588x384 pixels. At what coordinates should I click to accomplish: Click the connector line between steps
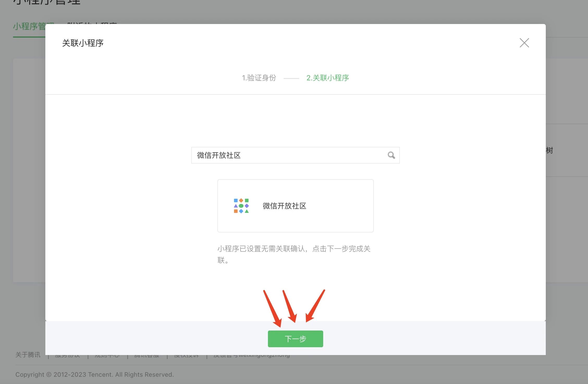click(291, 78)
